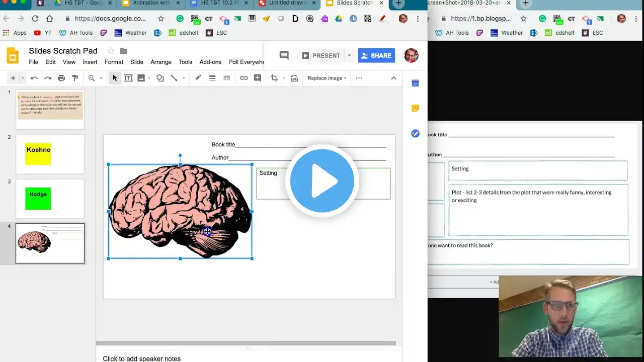Click the PRESENT button
Image resolution: width=644 pixels, height=362 pixels.
(321, 55)
